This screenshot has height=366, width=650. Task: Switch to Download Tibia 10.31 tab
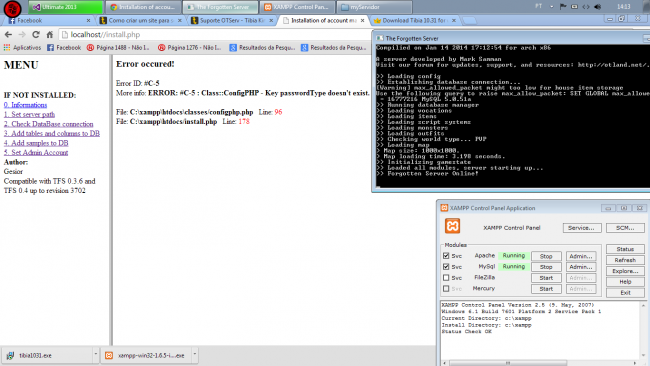click(x=414, y=20)
